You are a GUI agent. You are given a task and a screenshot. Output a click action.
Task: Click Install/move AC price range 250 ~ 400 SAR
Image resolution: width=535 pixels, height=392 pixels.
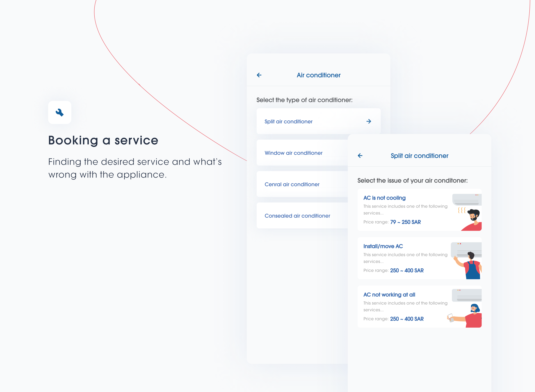[407, 271]
